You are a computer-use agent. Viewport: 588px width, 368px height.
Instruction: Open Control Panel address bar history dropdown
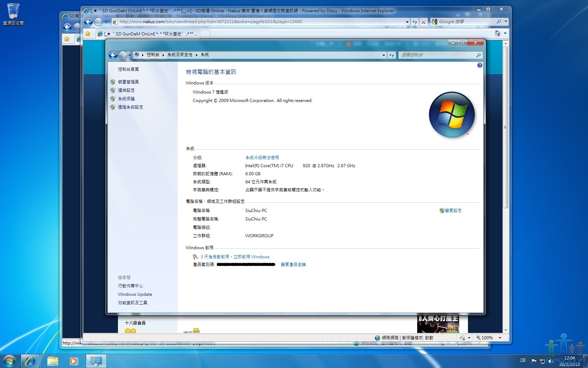coord(384,55)
